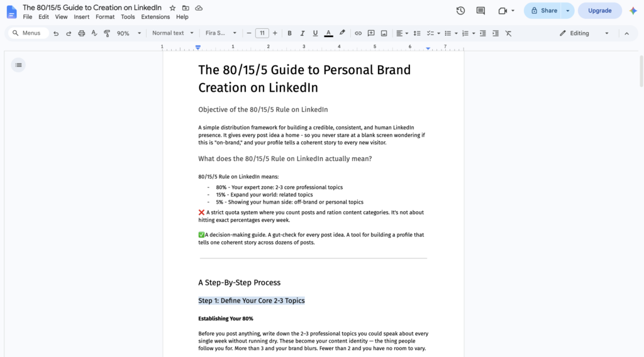
Task: Run spelling and grammar check
Action: pyautogui.click(x=94, y=33)
